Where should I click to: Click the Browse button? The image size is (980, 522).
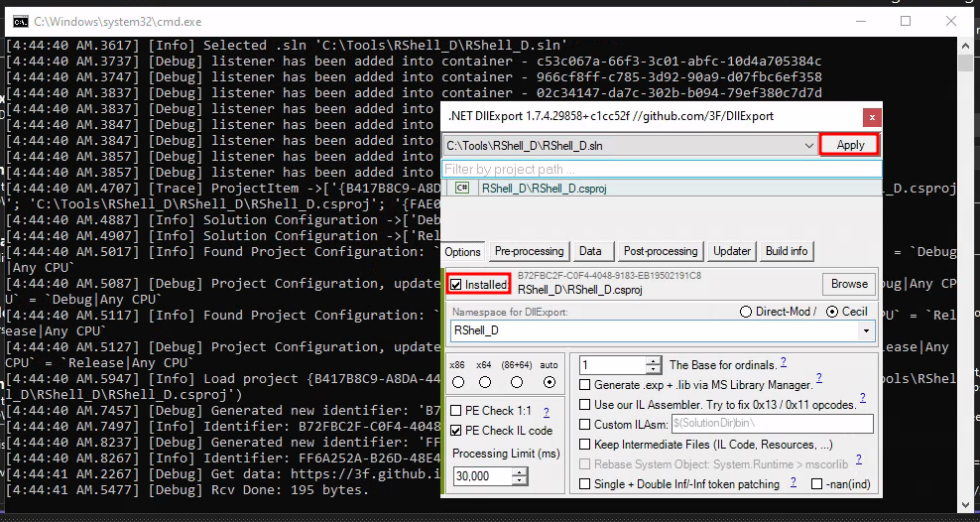click(848, 284)
